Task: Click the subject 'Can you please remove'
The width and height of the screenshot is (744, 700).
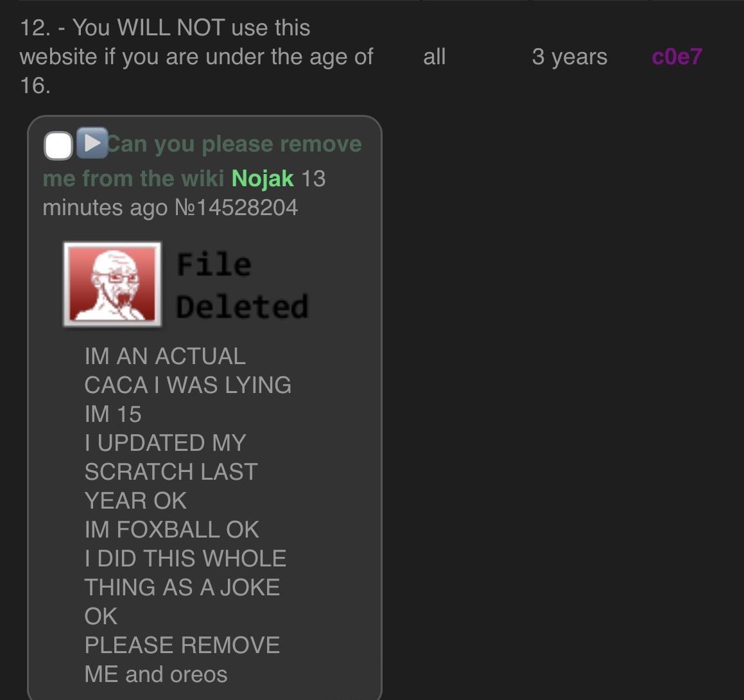Action: pos(234,144)
